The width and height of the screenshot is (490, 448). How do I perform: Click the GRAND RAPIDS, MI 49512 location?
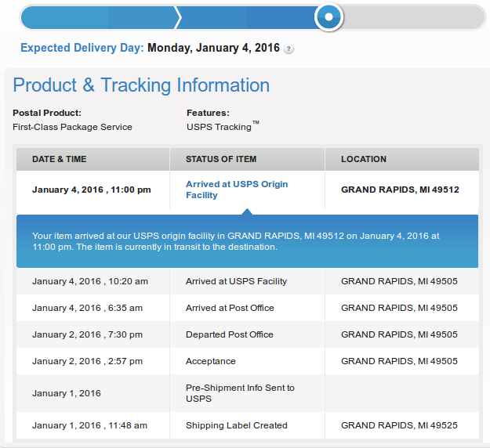point(400,190)
